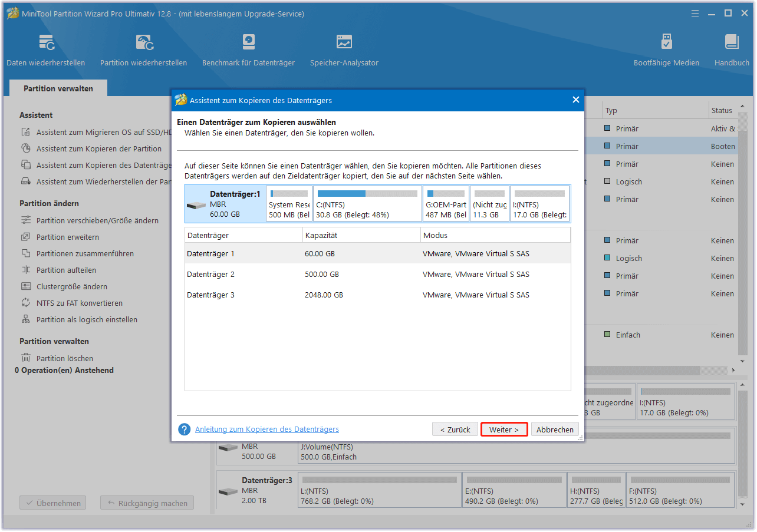
Task: Click the Partitionen zusammenführen icon
Action: point(26,253)
